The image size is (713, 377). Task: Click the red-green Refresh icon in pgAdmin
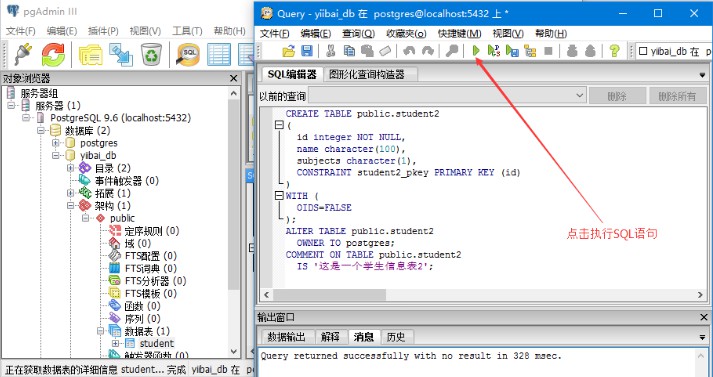pyautogui.click(x=53, y=55)
